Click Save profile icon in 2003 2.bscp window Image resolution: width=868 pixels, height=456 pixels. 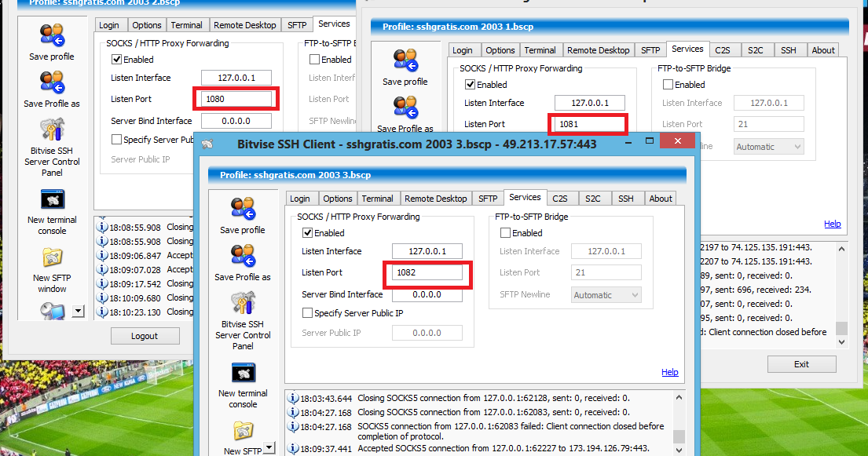click(52, 35)
